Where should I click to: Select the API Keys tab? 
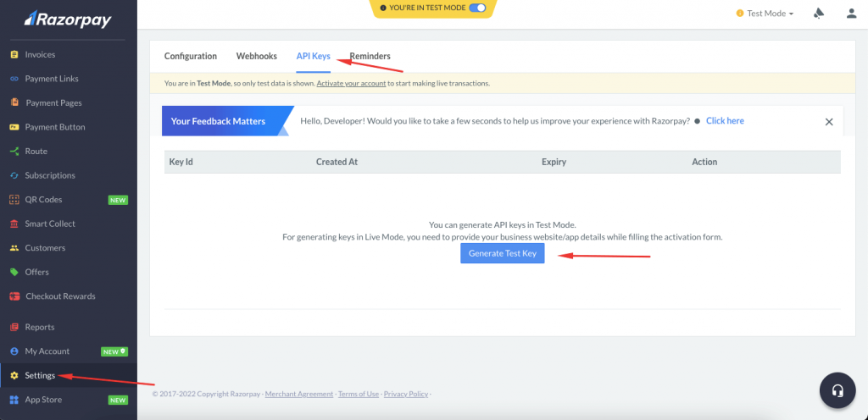314,57
